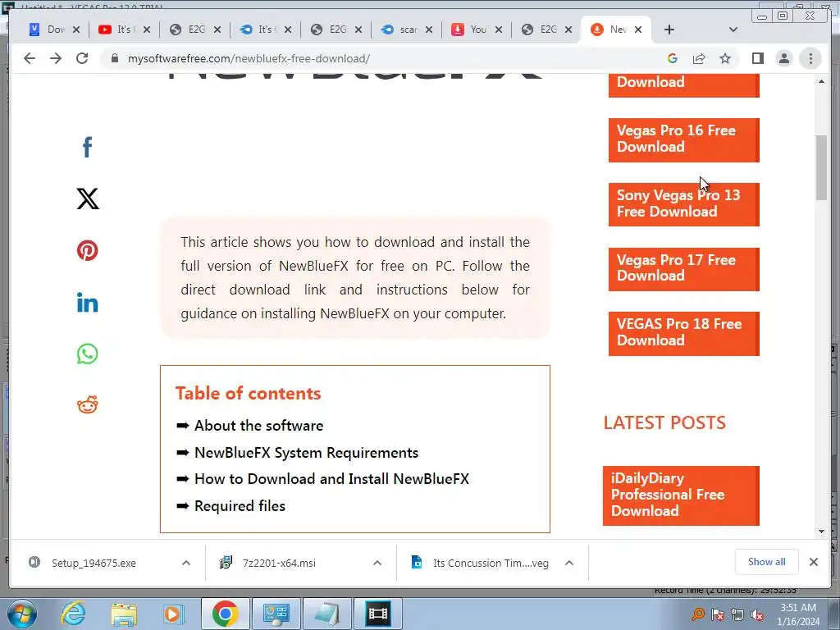The width and height of the screenshot is (840, 630).
Task: Open the 7z2201-x64.msi download options arrow
Action: (x=377, y=563)
